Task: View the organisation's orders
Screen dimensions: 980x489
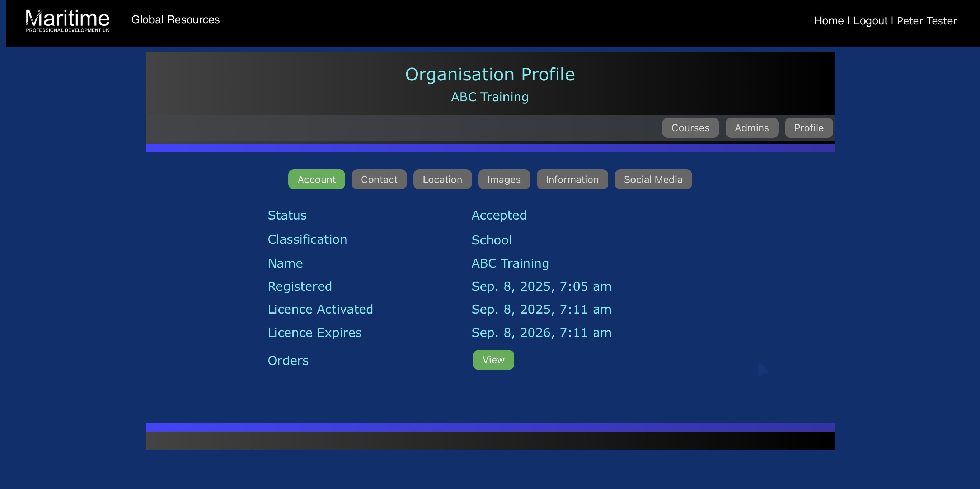Action: [x=493, y=360]
